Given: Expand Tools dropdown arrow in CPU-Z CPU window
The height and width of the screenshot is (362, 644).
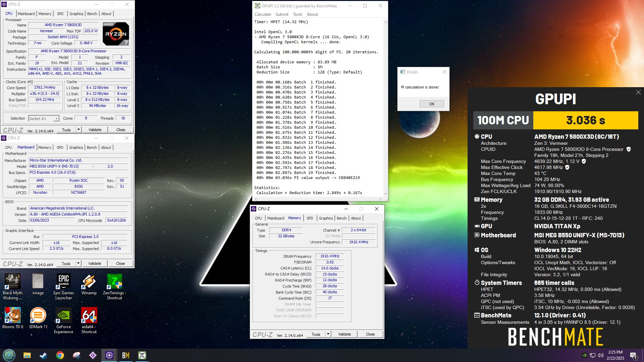Looking at the screenshot, I should (78, 130).
